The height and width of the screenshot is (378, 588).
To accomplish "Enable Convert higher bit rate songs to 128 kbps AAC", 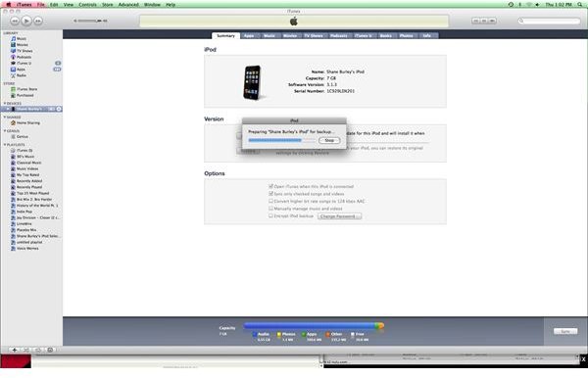I will pos(270,201).
